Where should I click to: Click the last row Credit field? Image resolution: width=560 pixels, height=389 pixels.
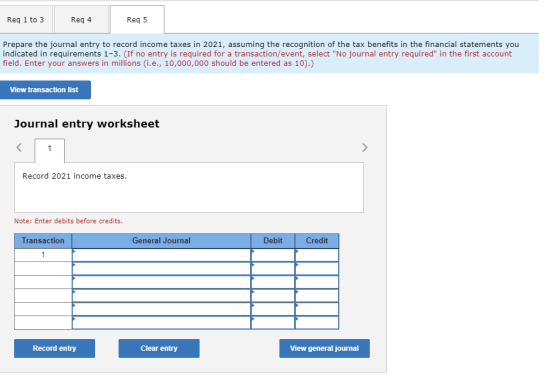pyautogui.click(x=317, y=323)
